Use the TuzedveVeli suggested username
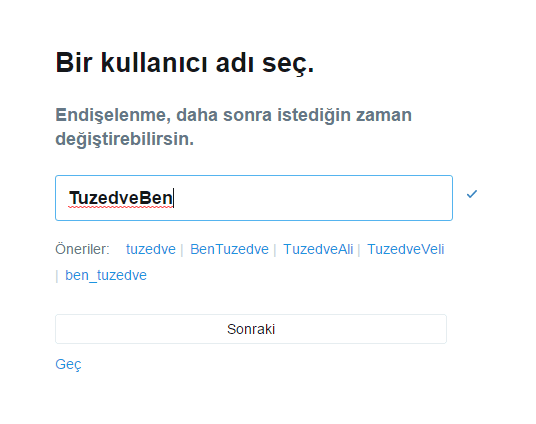Viewport: 536px width, 424px height. pyautogui.click(x=406, y=249)
